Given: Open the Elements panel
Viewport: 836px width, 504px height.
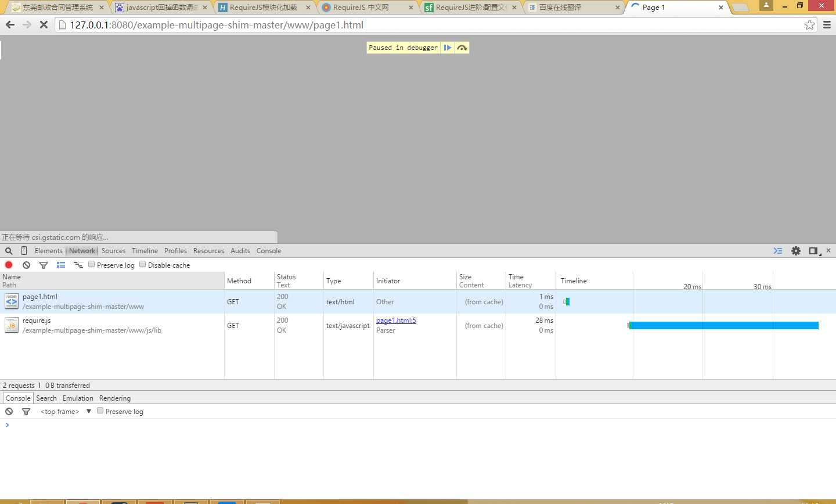Looking at the screenshot, I should (49, 251).
